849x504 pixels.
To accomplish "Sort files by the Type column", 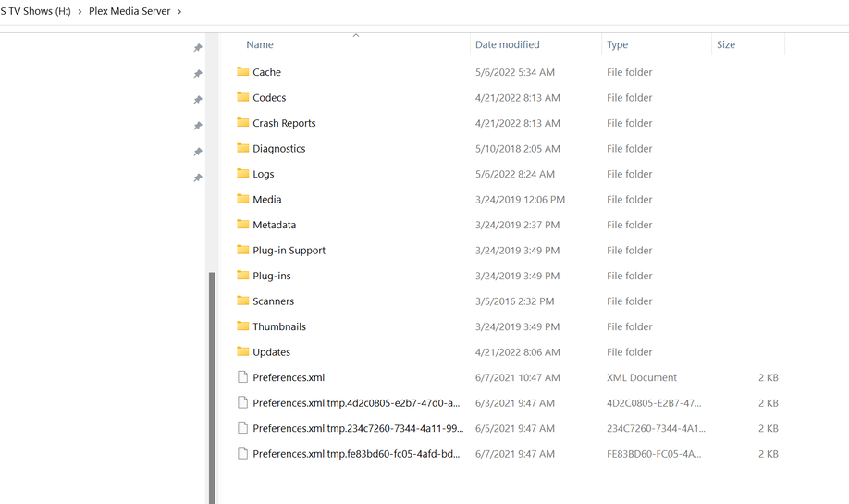I will [617, 45].
